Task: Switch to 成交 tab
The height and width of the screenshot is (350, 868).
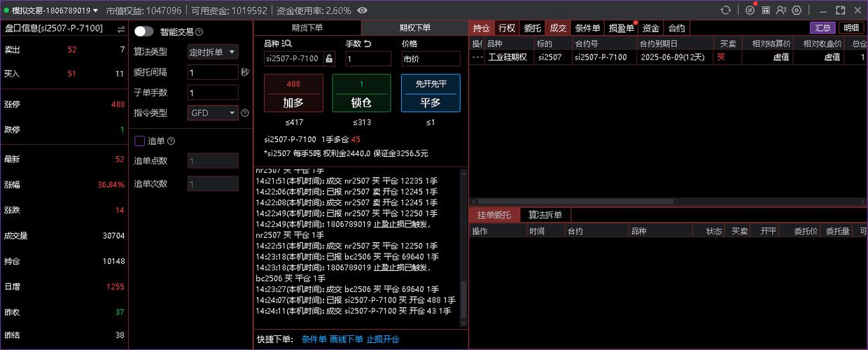Action: 558,28
